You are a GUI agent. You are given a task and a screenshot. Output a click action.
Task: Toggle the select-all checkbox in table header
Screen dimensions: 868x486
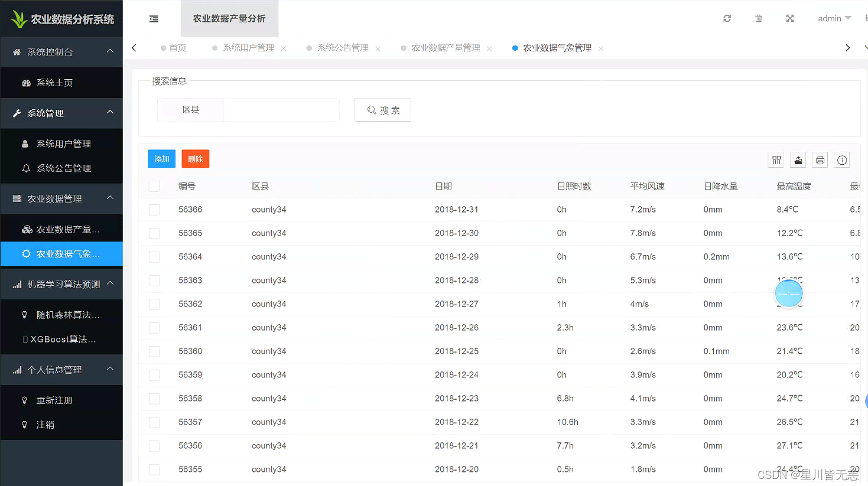(154, 186)
